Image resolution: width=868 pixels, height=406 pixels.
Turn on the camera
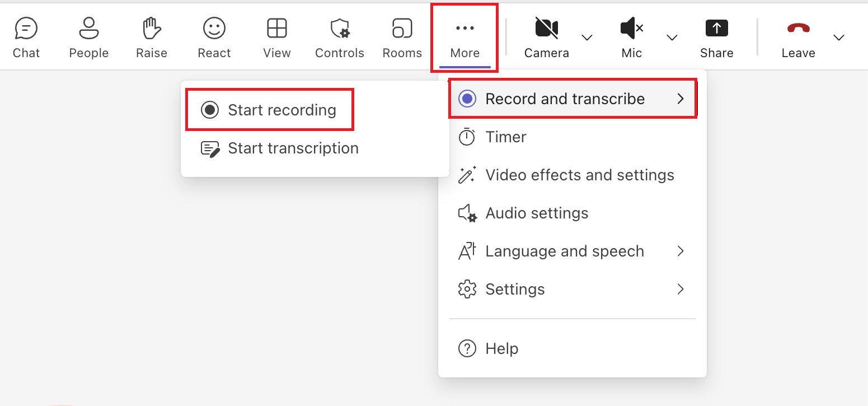click(x=546, y=38)
